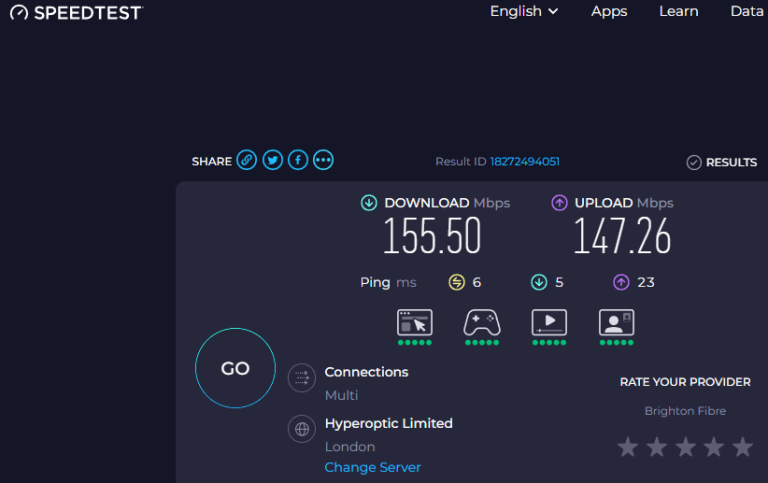Click the Hyperoptic Limited server name

pos(388,423)
